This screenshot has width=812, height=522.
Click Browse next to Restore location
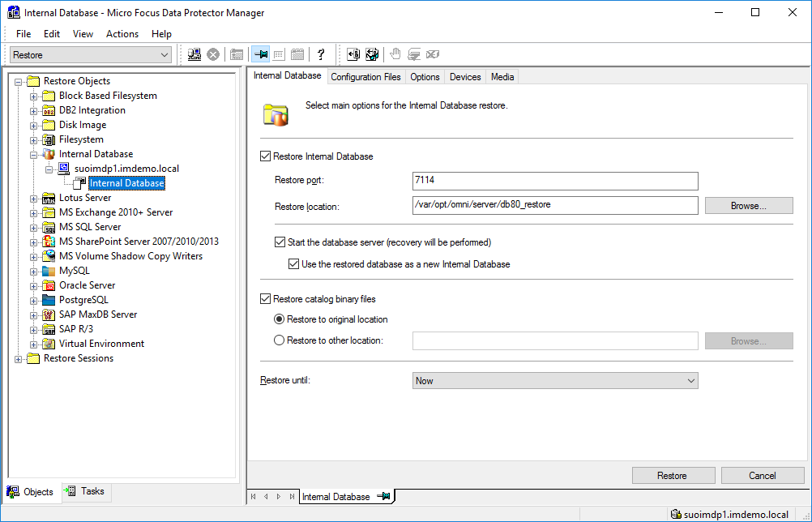coord(749,206)
